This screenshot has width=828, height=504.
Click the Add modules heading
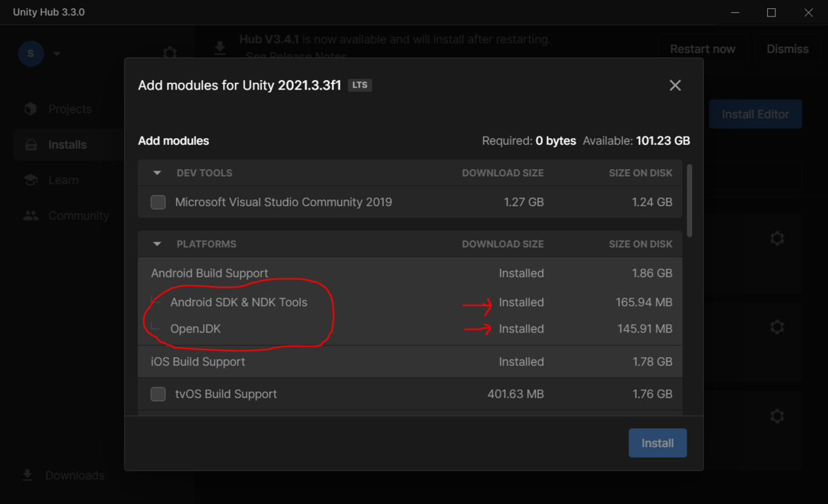click(x=173, y=141)
